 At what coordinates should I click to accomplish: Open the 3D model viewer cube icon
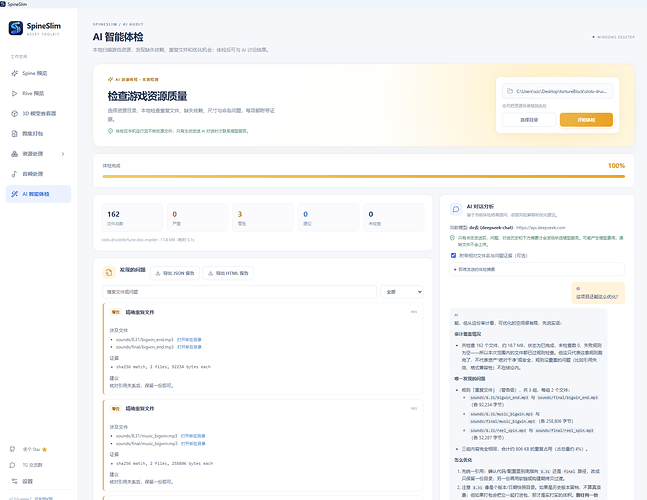tap(14, 113)
